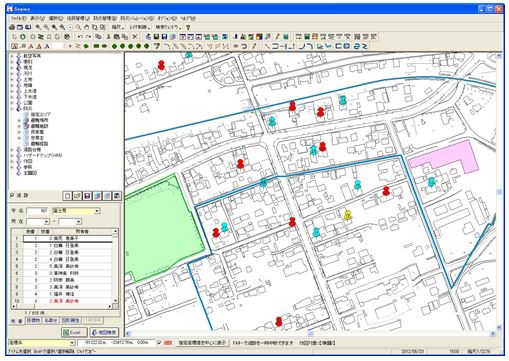Click the scissors cut icon
This screenshot has width=509, height=361.
pos(108,37)
